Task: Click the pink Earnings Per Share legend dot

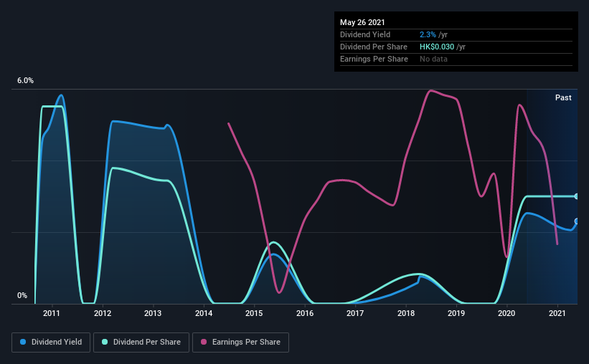Action: click(204, 342)
